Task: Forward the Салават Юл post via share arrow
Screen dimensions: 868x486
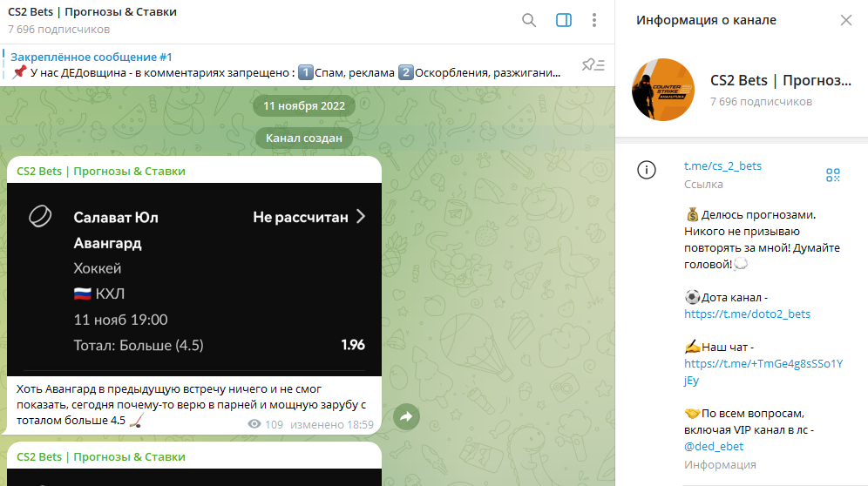Action: tap(406, 417)
